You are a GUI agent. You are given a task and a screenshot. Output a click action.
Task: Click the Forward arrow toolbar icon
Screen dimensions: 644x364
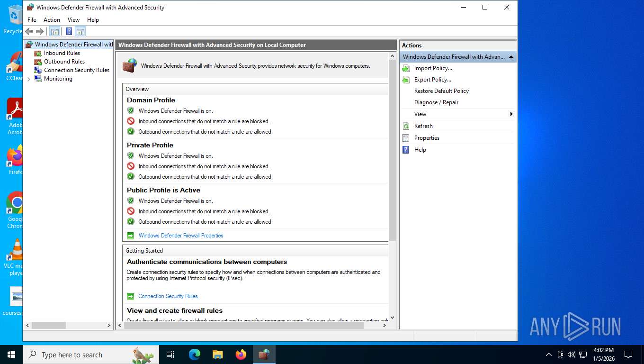[x=40, y=31]
